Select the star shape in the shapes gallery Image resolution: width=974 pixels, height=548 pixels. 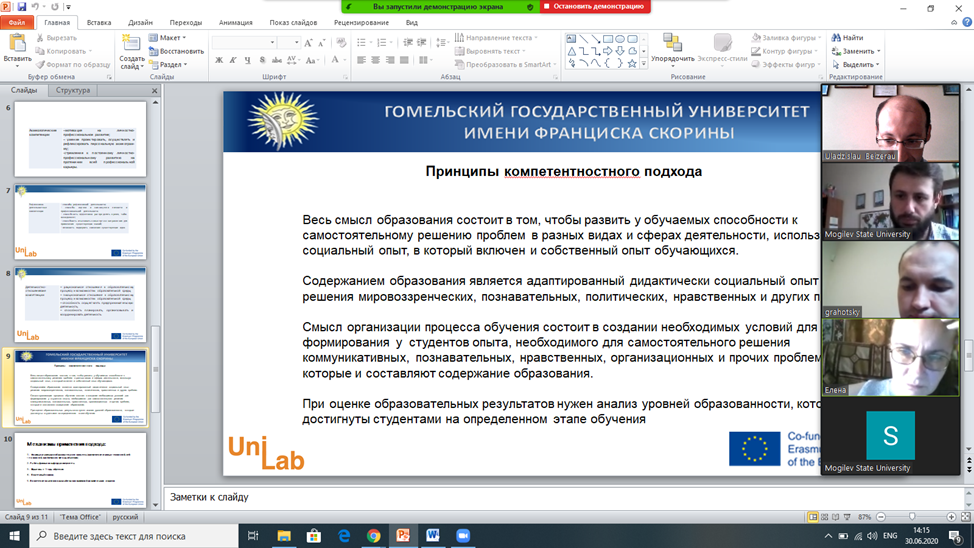[x=632, y=63]
